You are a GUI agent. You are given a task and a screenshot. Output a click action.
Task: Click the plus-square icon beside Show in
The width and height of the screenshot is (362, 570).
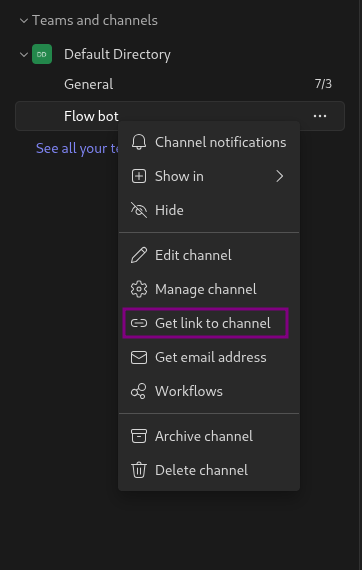139,176
